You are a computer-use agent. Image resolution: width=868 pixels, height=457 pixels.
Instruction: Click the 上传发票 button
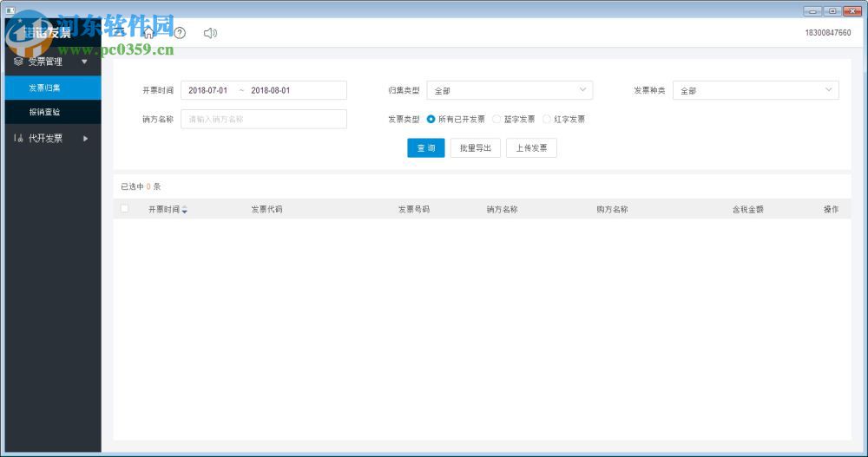coord(531,147)
